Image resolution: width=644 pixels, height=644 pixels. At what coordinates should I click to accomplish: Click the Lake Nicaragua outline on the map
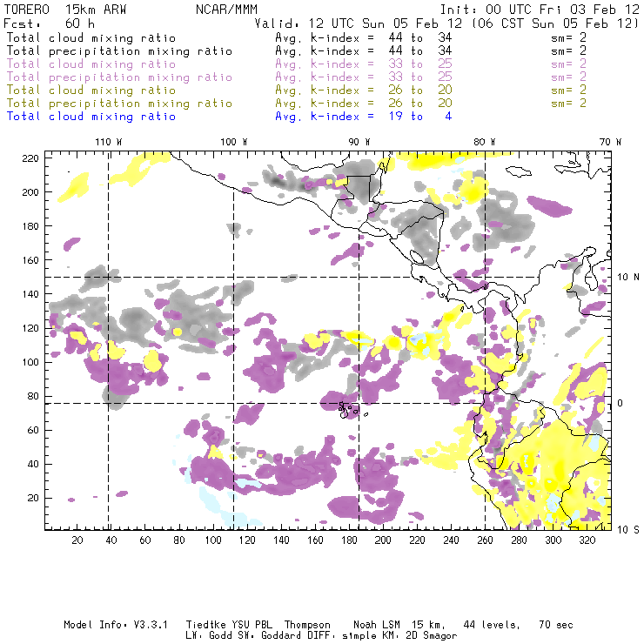(x=417, y=258)
